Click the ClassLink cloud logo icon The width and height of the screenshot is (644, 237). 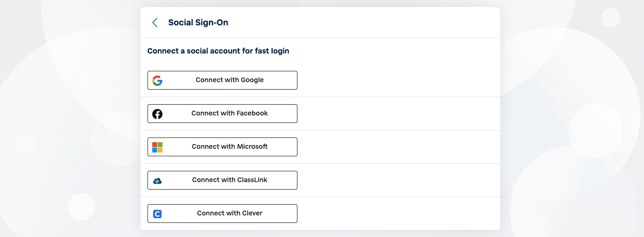[x=157, y=181]
